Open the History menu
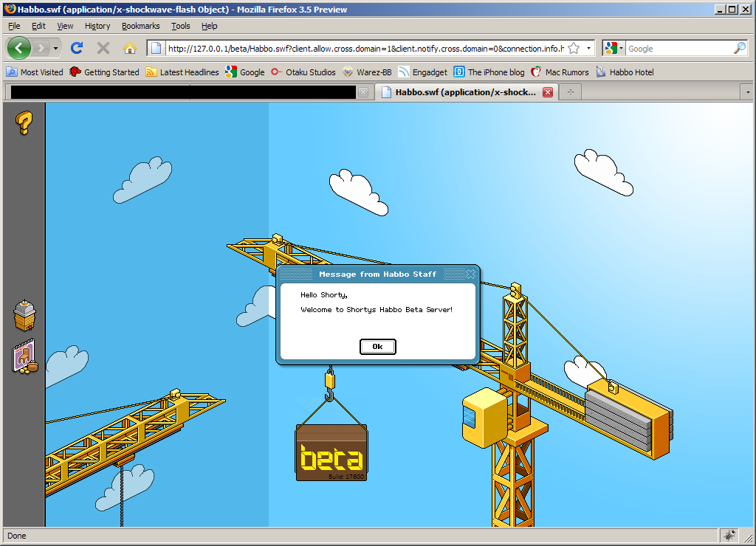 click(97, 26)
